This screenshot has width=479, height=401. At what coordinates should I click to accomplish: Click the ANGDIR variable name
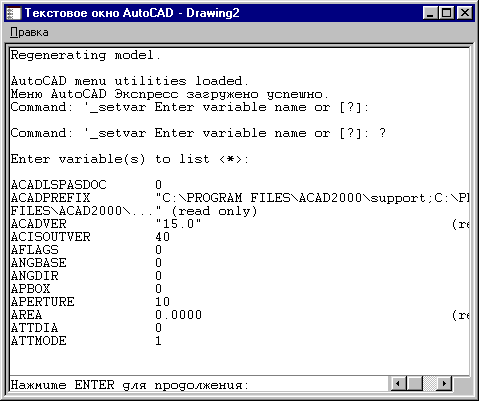[35, 276]
